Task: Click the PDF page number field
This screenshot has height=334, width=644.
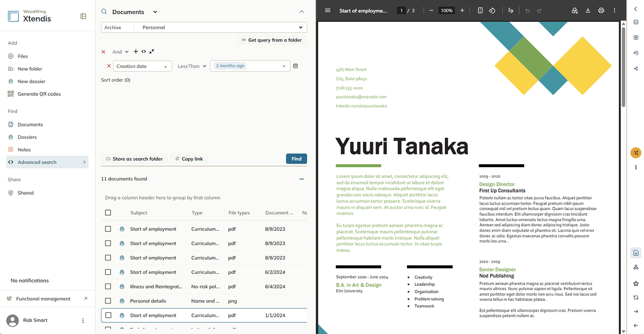Action: [x=401, y=10]
